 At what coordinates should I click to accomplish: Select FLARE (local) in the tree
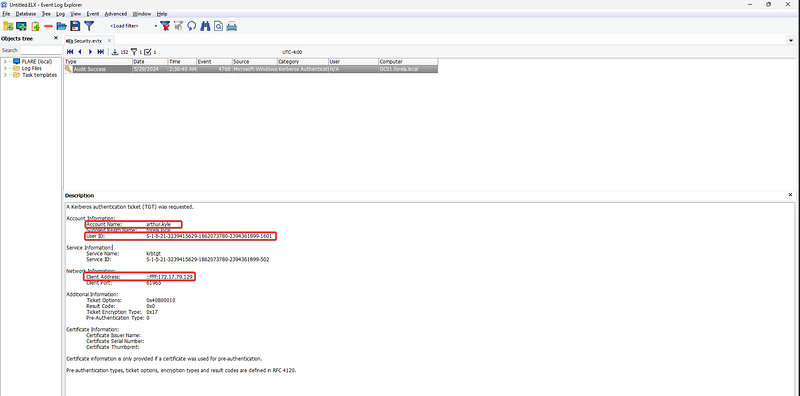point(37,62)
